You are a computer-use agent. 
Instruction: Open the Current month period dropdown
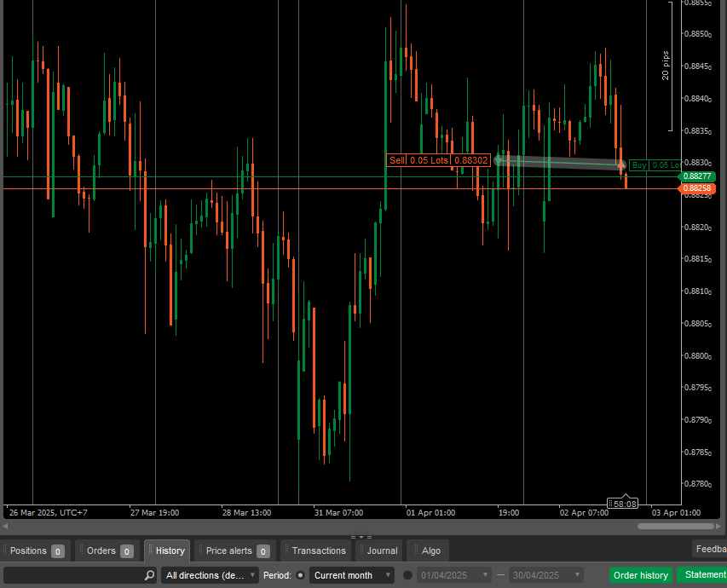[351, 575]
